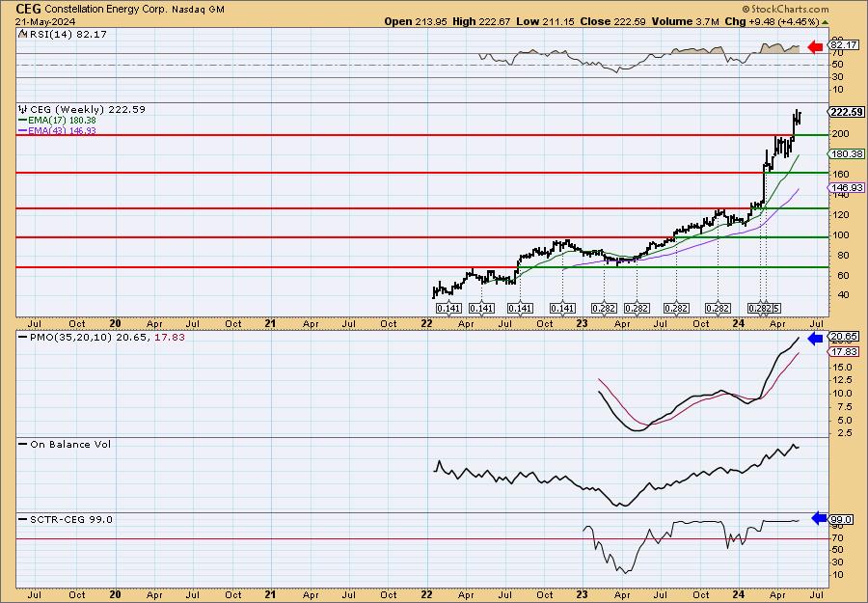Click the 160 price axis label
Screen dimensions: 868x603
(840, 174)
